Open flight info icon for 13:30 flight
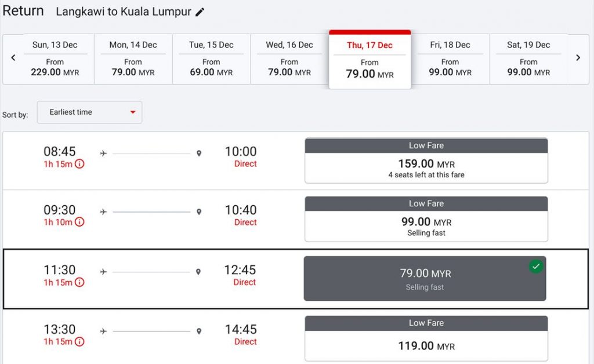The width and height of the screenshot is (594, 364). point(79,341)
